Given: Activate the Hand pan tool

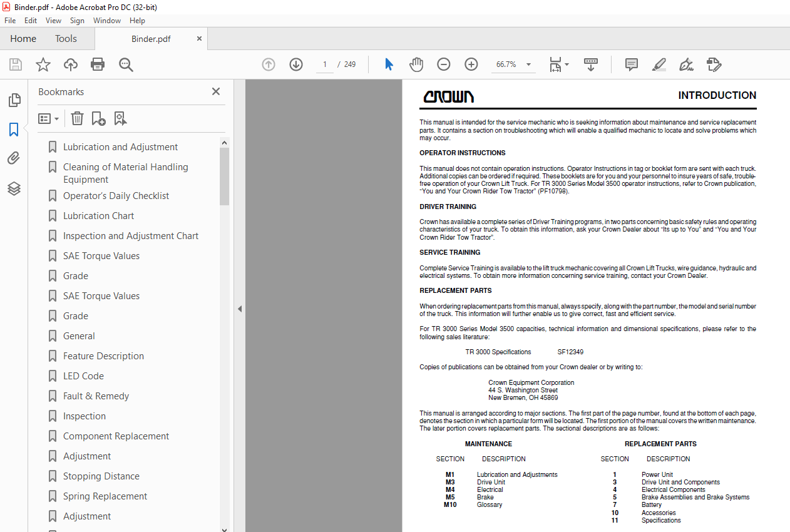Looking at the screenshot, I should click(x=416, y=64).
